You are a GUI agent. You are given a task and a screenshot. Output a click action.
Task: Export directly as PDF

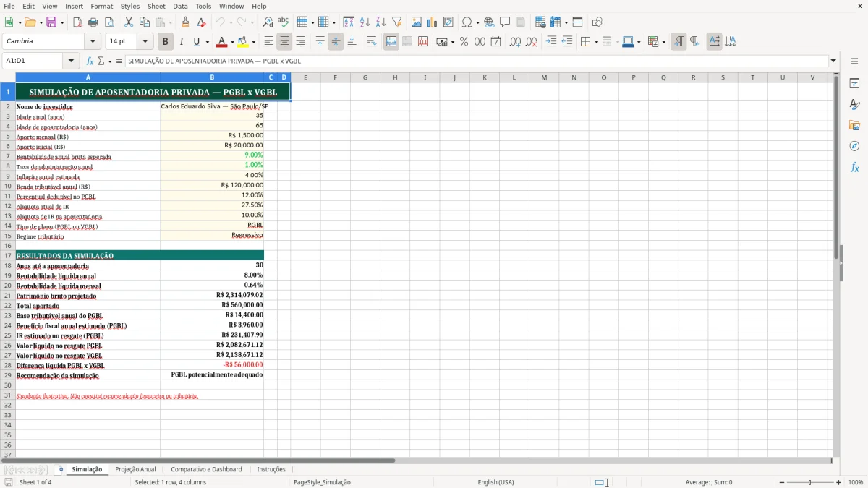(77, 22)
